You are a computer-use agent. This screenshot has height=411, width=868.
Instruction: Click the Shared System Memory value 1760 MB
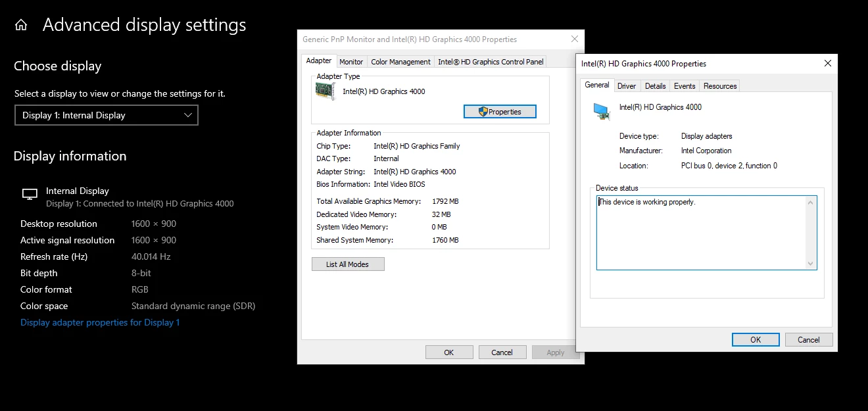445,240
